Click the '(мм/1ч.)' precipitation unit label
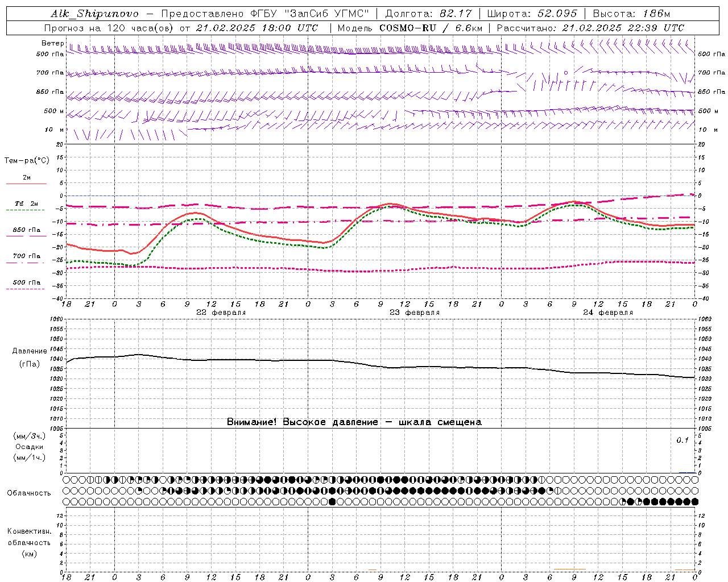The width and height of the screenshot is (728, 582). [30, 458]
